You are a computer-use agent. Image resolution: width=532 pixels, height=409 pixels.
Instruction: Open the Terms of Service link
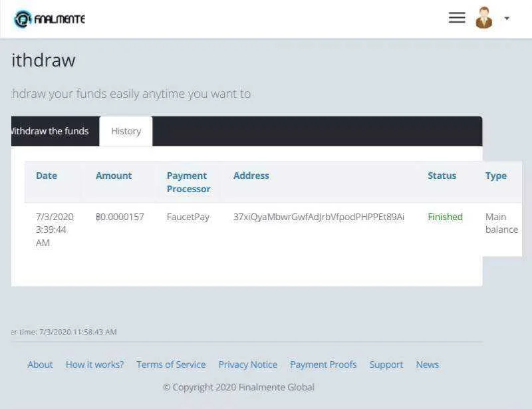click(x=171, y=364)
